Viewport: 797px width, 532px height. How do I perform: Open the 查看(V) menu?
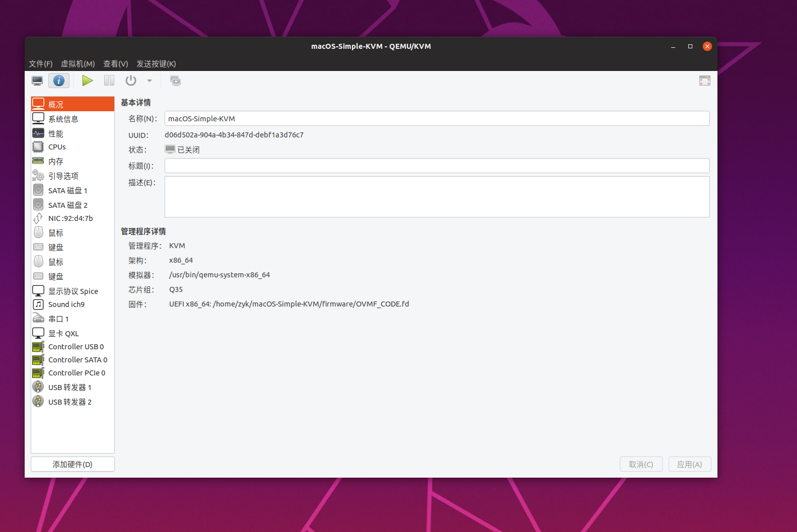[116, 64]
